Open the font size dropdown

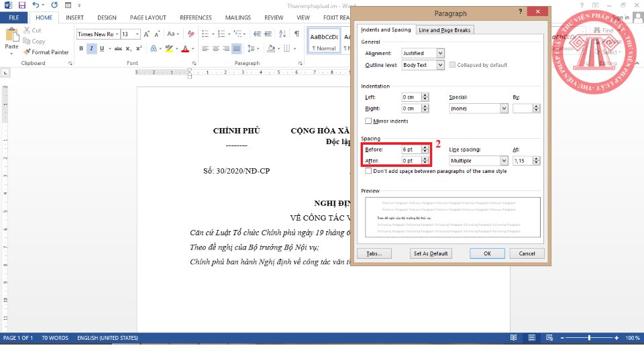click(x=137, y=34)
